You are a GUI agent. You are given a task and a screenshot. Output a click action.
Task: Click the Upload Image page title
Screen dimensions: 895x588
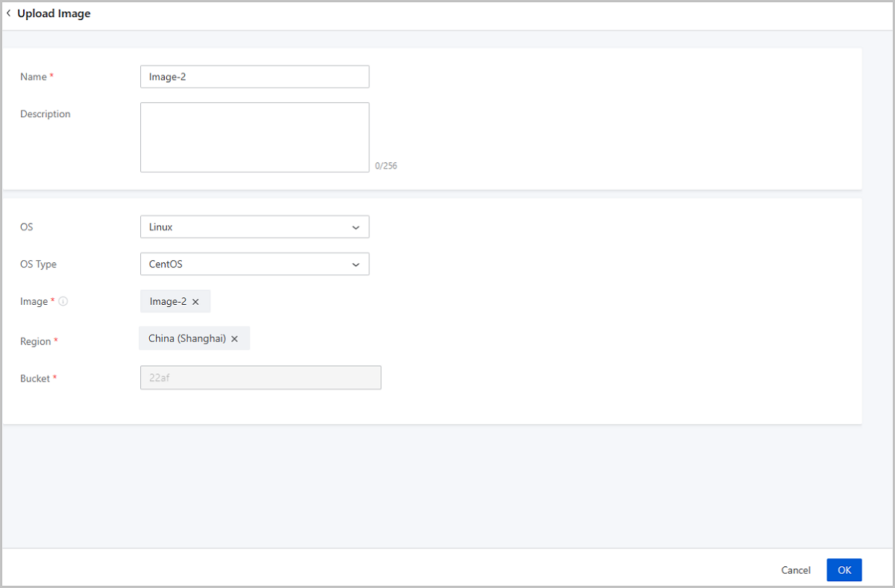(x=54, y=13)
